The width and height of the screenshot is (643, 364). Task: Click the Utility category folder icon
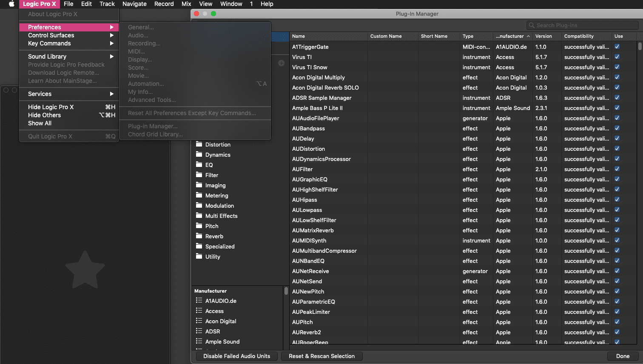click(199, 257)
